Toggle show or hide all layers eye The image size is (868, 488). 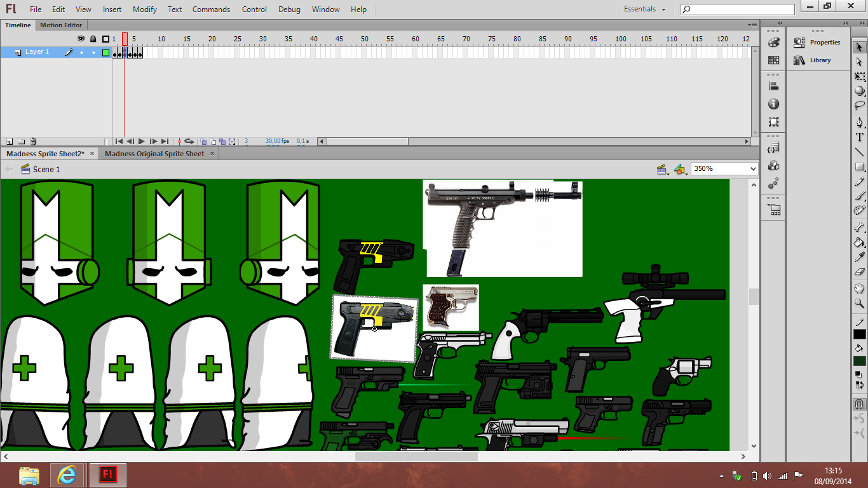[81, 39]
